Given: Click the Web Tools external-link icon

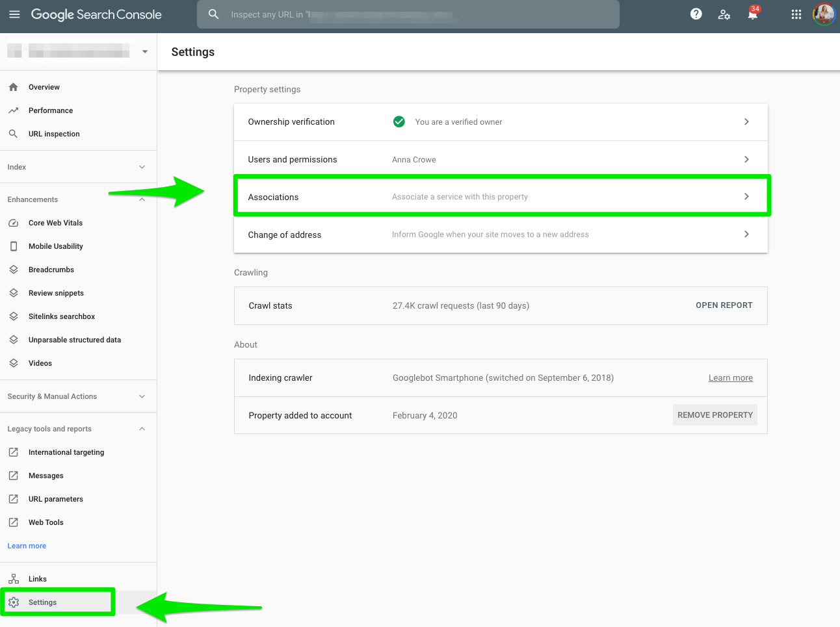Looking at the screenshot, I should [14, 522].
